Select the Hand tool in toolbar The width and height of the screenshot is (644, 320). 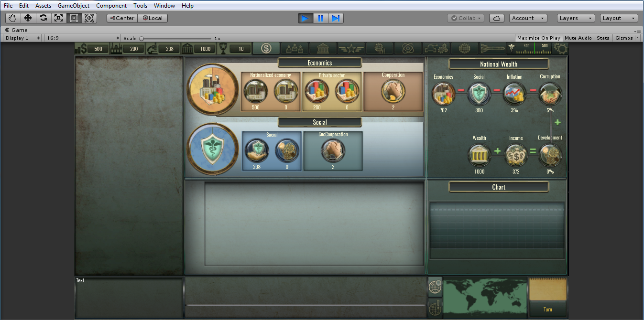[12, 18]
